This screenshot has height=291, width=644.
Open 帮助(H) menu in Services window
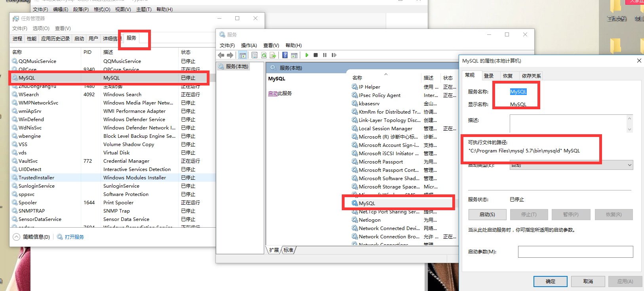[293, 46]
